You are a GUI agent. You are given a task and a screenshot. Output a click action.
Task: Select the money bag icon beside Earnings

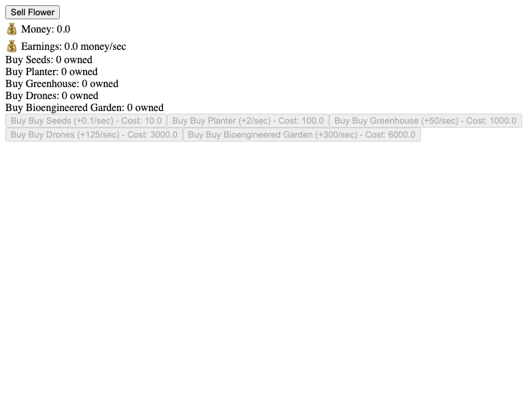tap(11, 46)
